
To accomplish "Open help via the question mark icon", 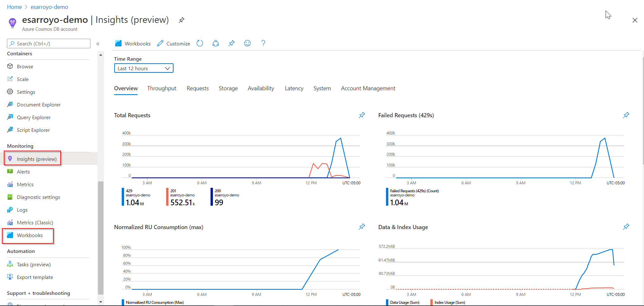I will (263, 43).
